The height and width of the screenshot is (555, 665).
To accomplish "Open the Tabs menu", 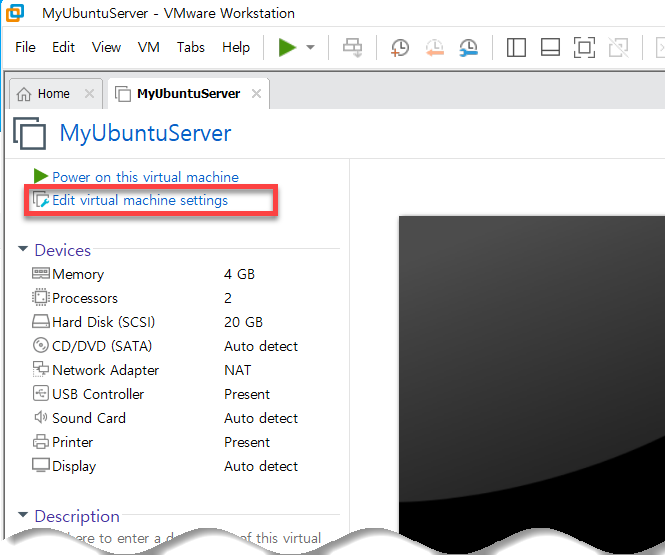I will pyautogui.click(x=190, y=47).
